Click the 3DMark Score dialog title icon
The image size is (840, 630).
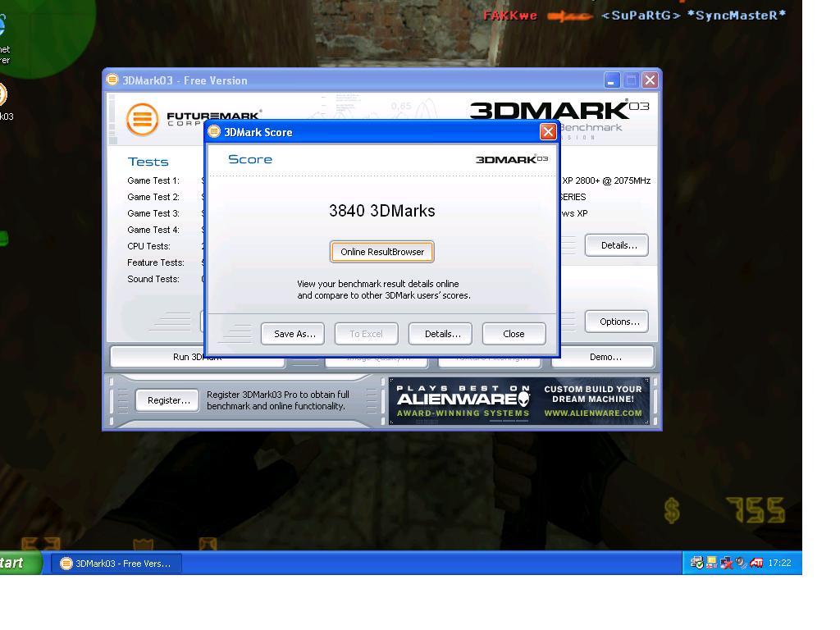[x=214, y=132]
